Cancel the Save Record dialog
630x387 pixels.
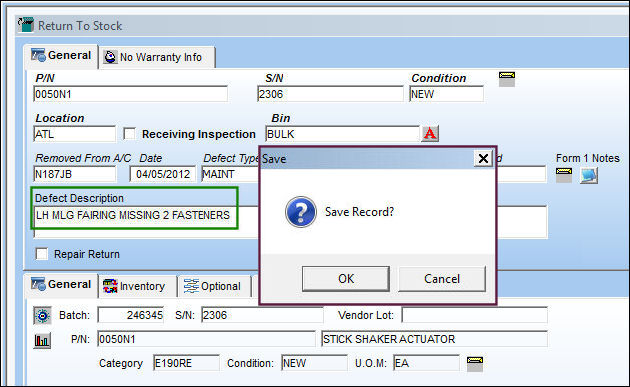pyautogui.click(x=442, y=278)
